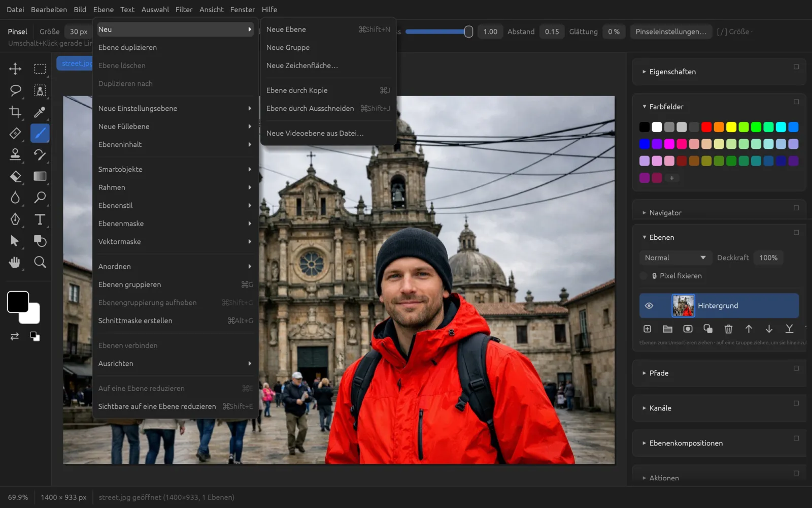Select the Text tool
Viewport: 812px width, 508px height.
pyautogui.click(x=40, y=219)
